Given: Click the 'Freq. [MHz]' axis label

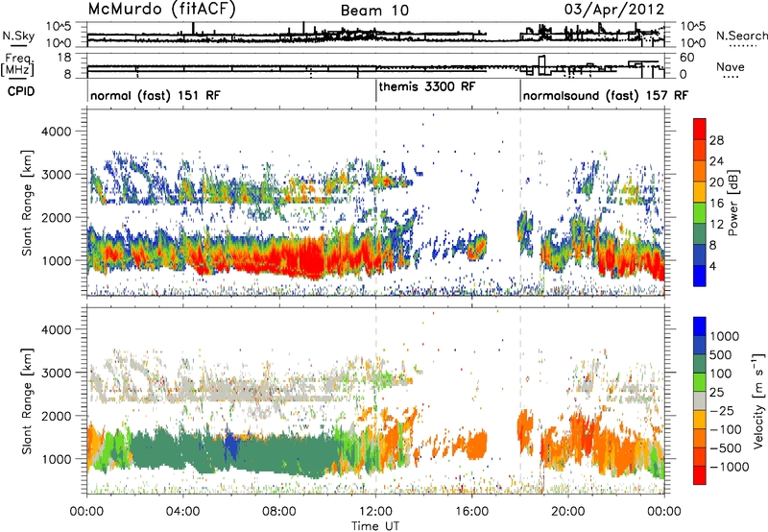Looking at the screenshot, I should [x=17, y=65].
